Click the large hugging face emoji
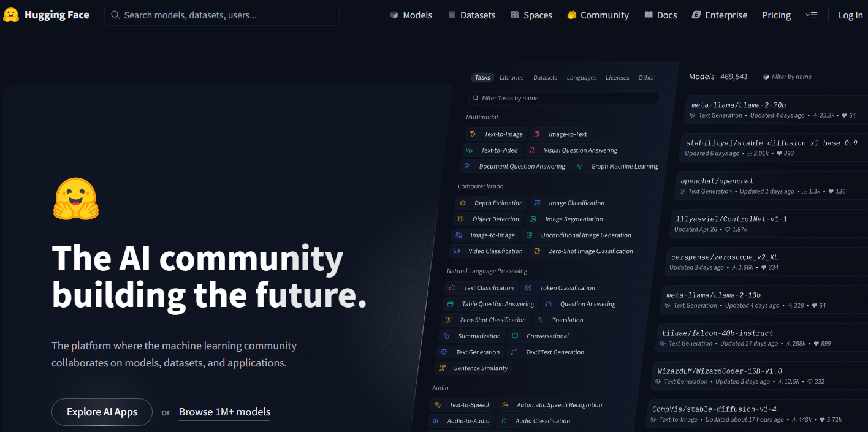 pyautogui.click(x=76, y=199)
